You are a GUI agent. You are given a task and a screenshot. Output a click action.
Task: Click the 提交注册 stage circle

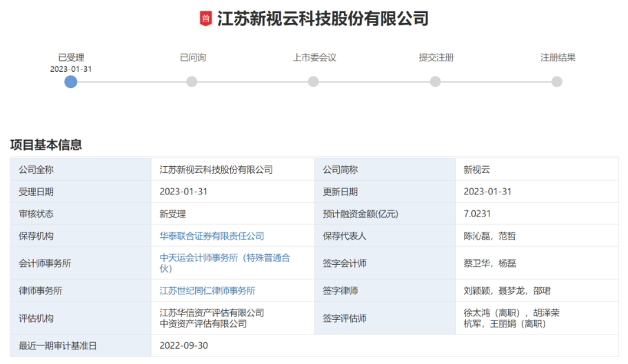[435, 82]
